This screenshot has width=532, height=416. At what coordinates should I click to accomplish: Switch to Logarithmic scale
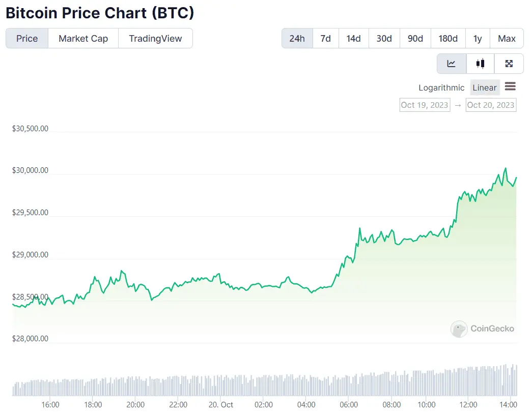(x=441, y=87)
